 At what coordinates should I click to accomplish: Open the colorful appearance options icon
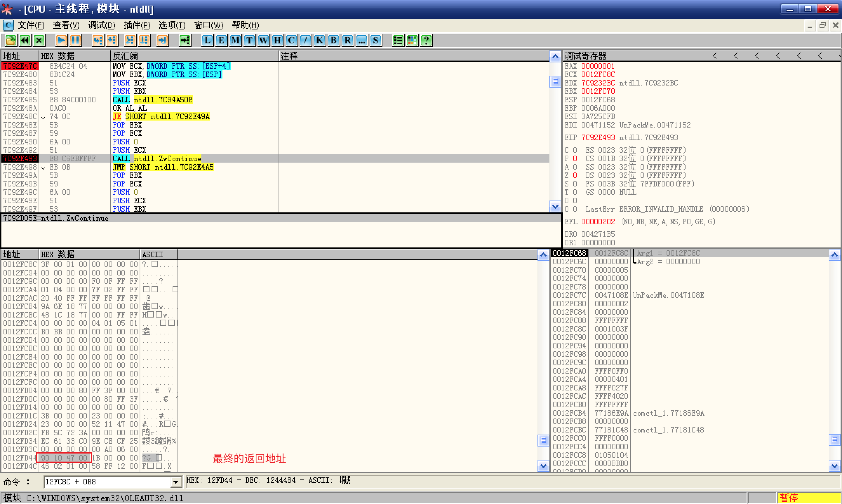tap(412, 41)
